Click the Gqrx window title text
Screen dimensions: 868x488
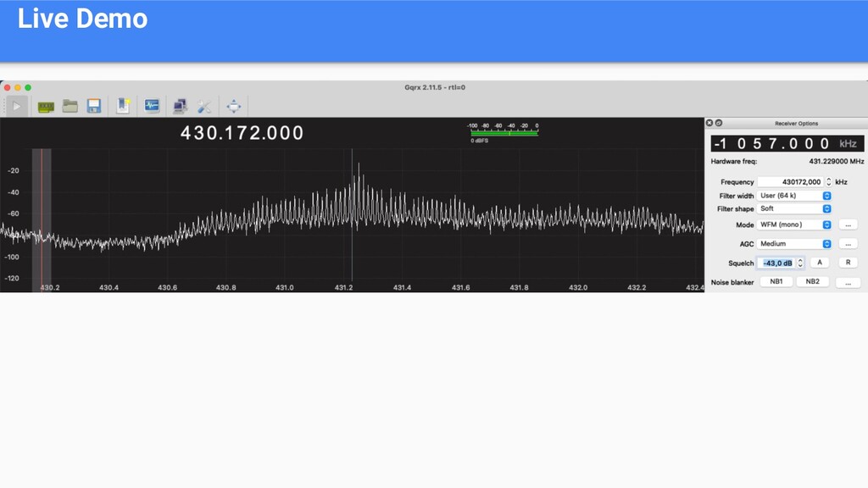[x=435, y=87]
